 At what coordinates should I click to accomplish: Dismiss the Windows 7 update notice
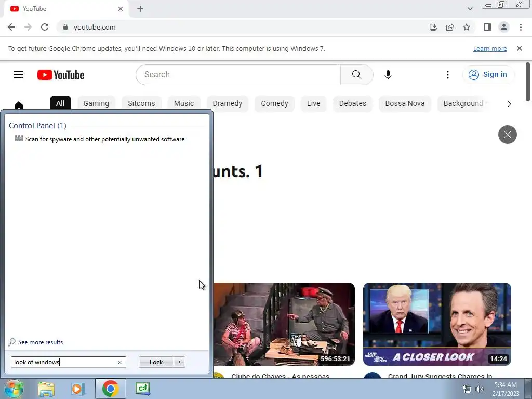519,48
